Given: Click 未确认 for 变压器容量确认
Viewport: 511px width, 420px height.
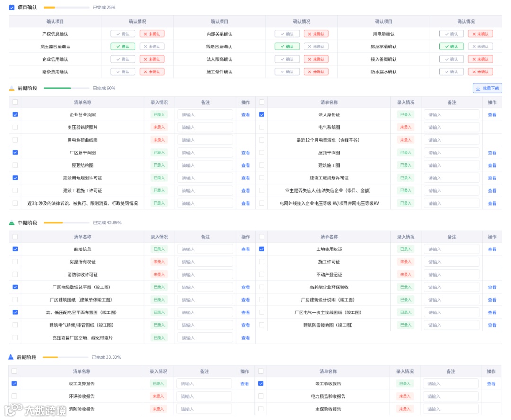Looking at the screenshot, I should pos(152,46).
